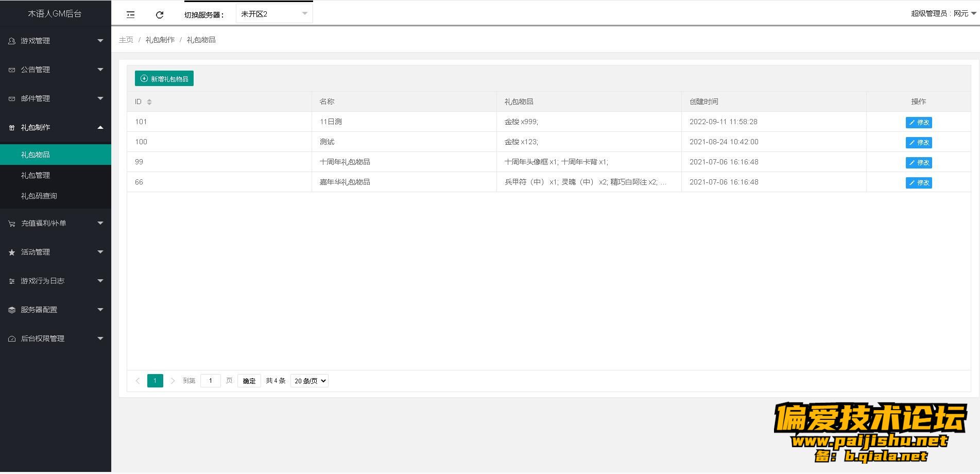Click the 充值福利/补单 cart icon

pyautogui.click(x=12, y=224)
